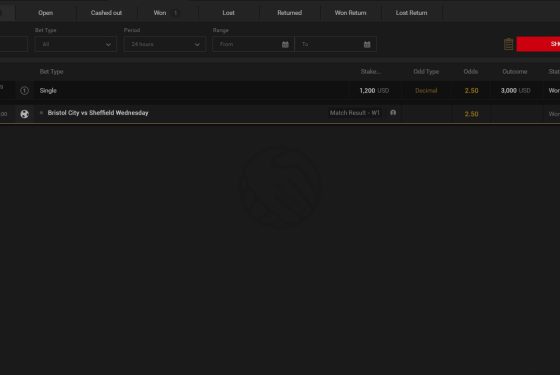Screen dimensions: 560x375
Task: Click the clipboard icon beside the red button
Action: [509, 44]
